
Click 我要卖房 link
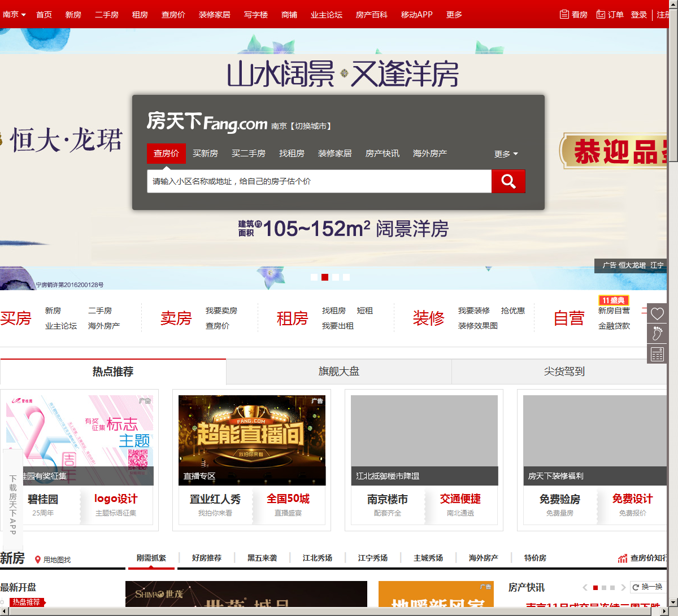221,311
